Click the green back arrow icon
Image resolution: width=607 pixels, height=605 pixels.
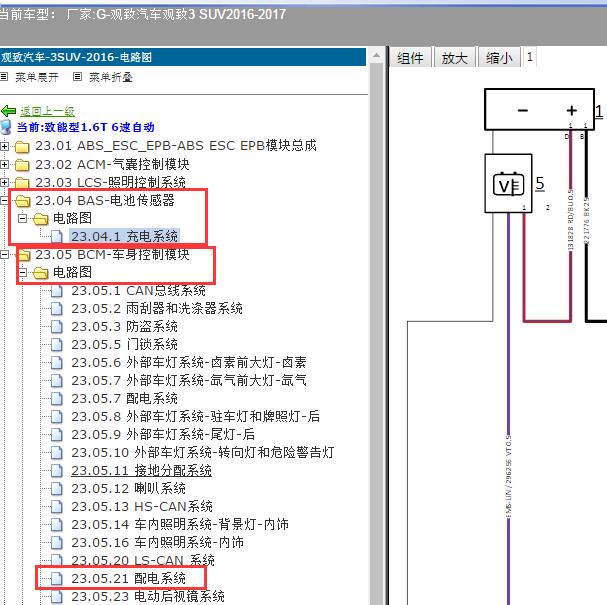click(x=9, y=111)
